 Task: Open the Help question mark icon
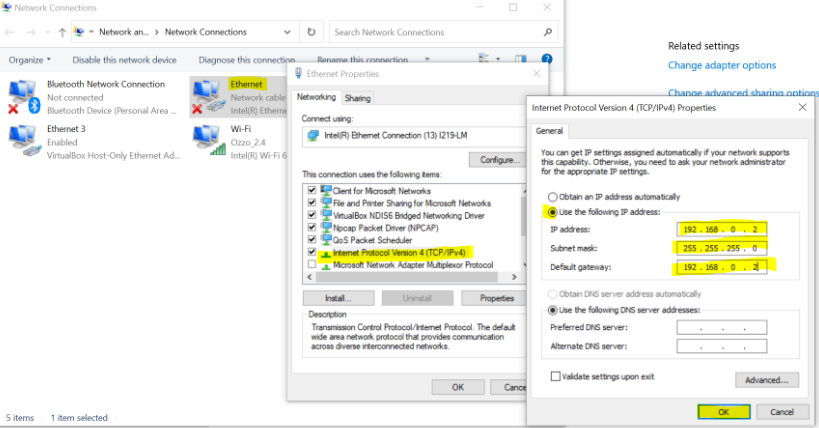pos(547,59)
